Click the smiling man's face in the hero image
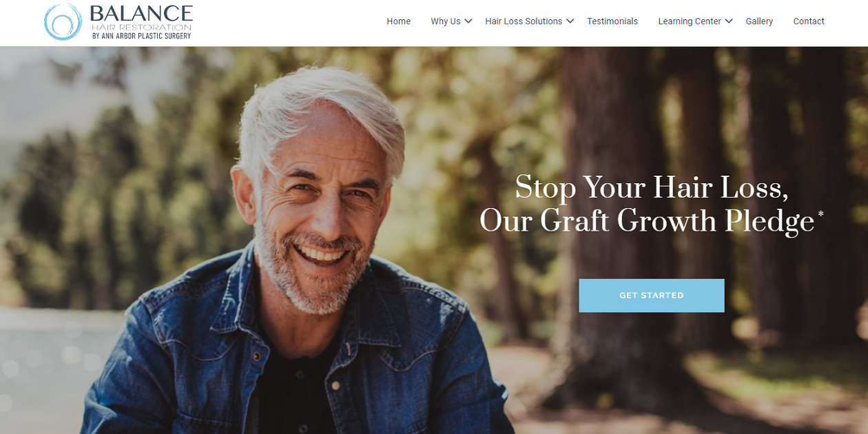Image resolution: width=868 pixels, height=434 pixels. pos(318,207)
